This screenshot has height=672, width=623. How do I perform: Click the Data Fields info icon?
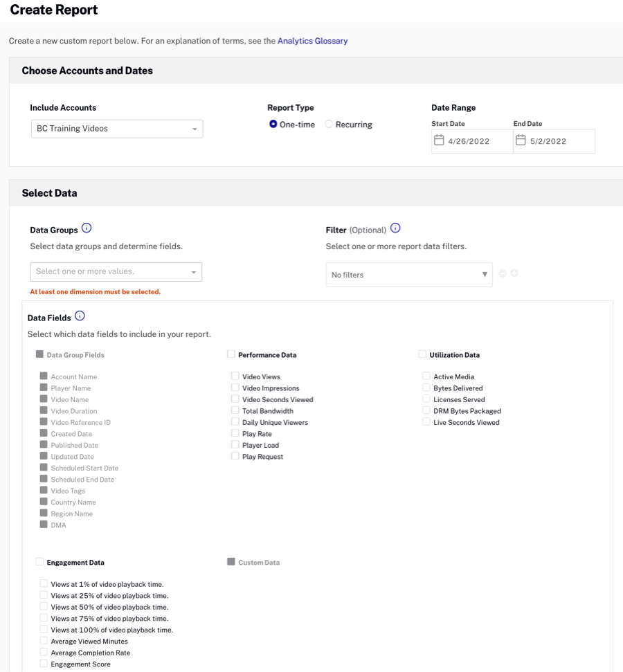(80, 316)
